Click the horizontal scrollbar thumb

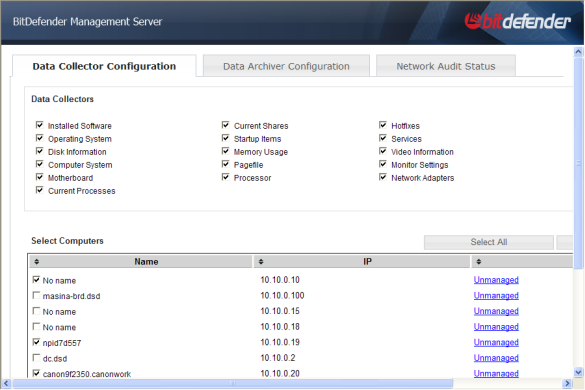tap(233, 383)
